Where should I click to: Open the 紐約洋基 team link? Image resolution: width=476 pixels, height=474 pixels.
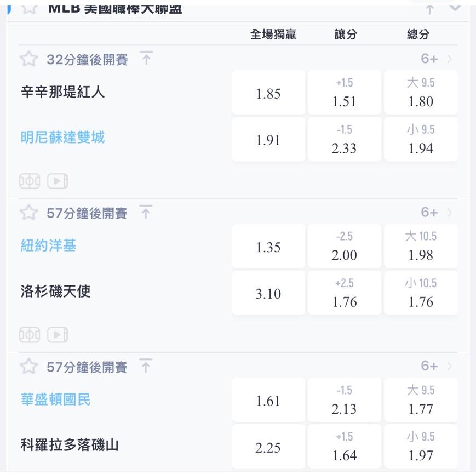[x=49, y=245]
